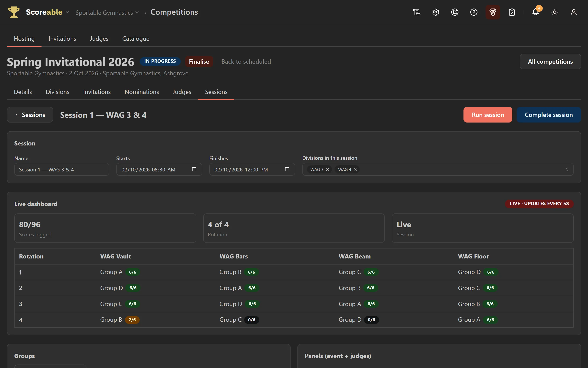Viewport: 588px width, 368px height.
Task: Click the Scoreable trophy logo
Action: coord(14,12)
